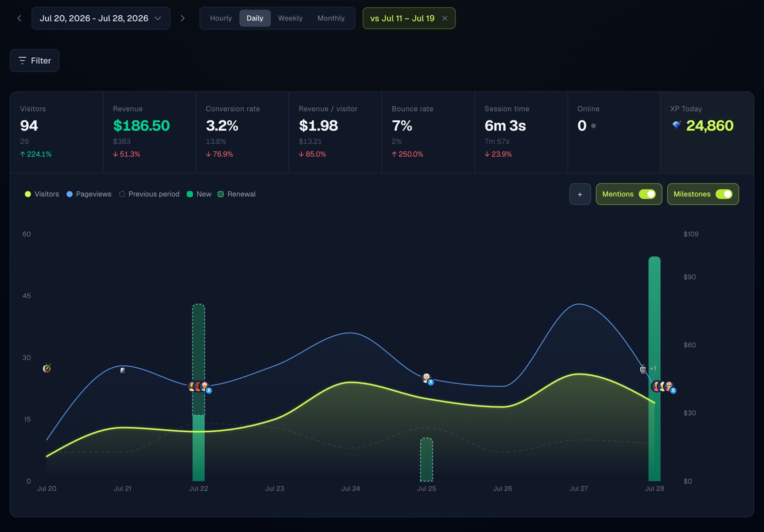The height and width of the screenshot is (532, 764).
Task: Toggle the Milestones switch off
Action: 724,194
